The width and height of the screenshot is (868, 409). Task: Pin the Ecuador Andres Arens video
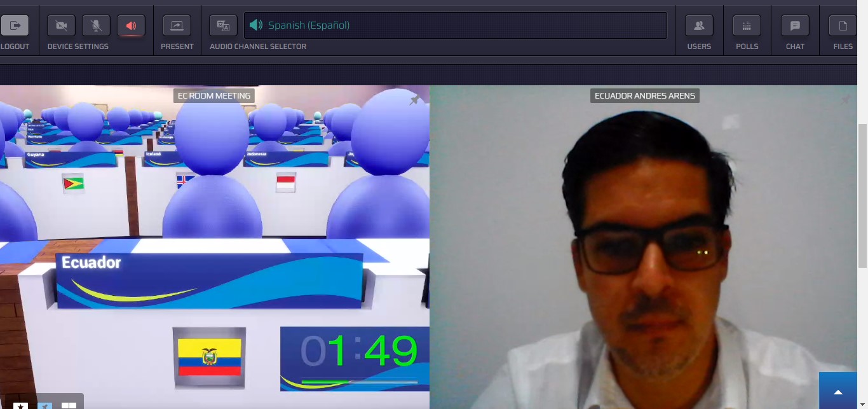[x=845, y=100]
